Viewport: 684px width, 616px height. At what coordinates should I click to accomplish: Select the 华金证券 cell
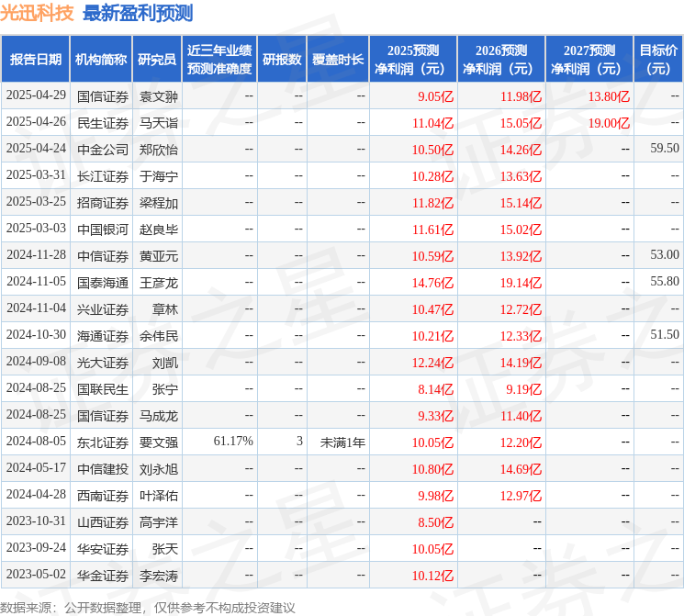click(103, 576)
